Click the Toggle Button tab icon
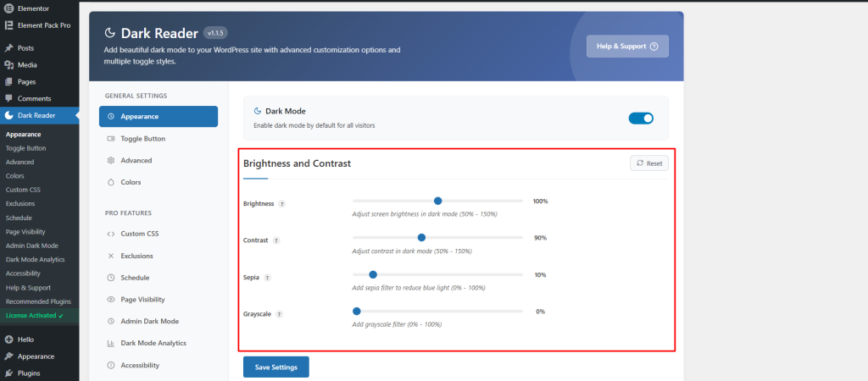Viewport: 868px width, 381px height. point(111,139)
